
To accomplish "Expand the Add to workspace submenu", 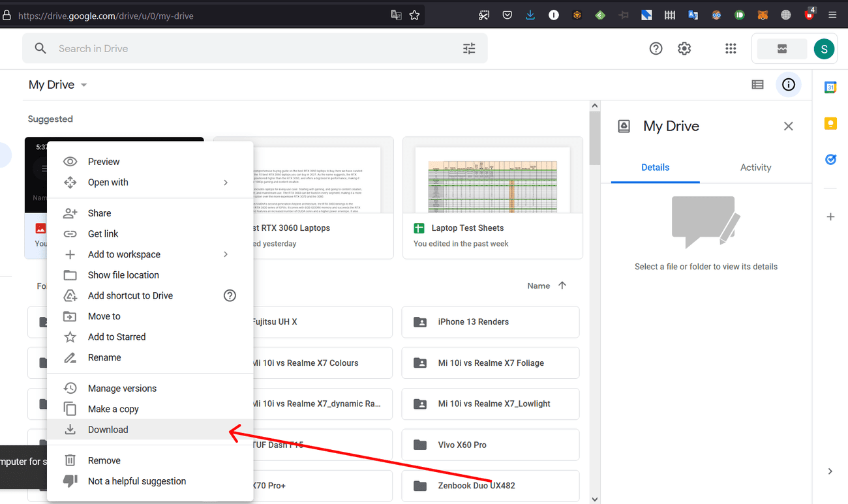I will point(123,254).
